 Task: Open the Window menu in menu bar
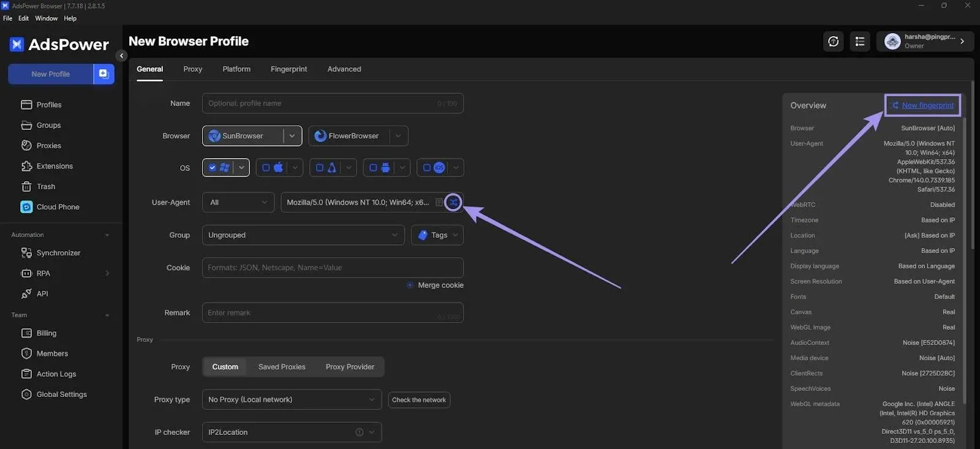pyautogui.click(x=46, y=18)
